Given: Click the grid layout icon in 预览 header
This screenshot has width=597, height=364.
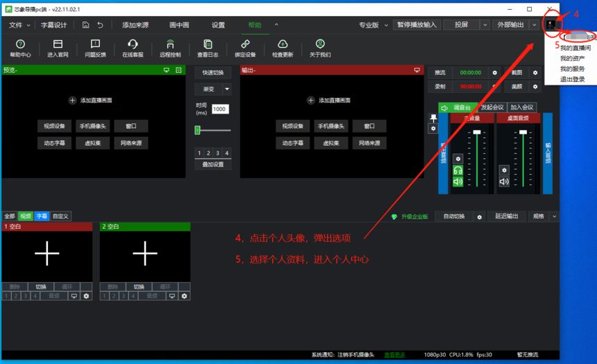Looking at the screenshot, I should (178, 70).
